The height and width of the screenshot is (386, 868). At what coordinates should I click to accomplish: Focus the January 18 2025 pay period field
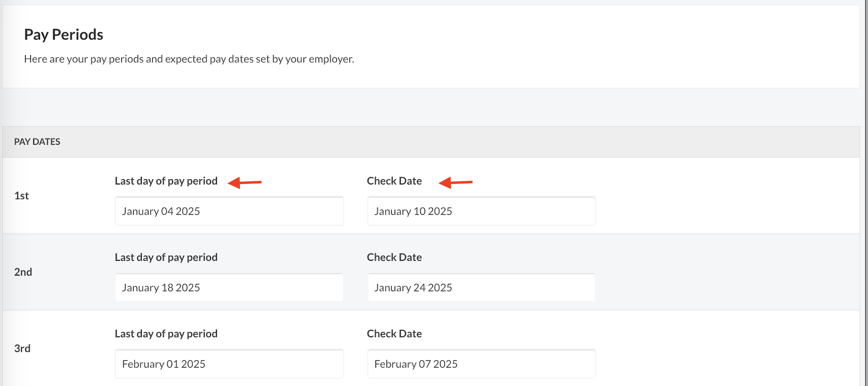(x=229, y=288)
